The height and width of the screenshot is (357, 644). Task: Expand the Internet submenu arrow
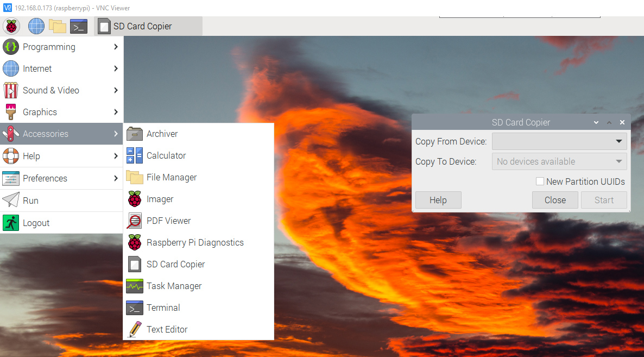tap(116, 68)
